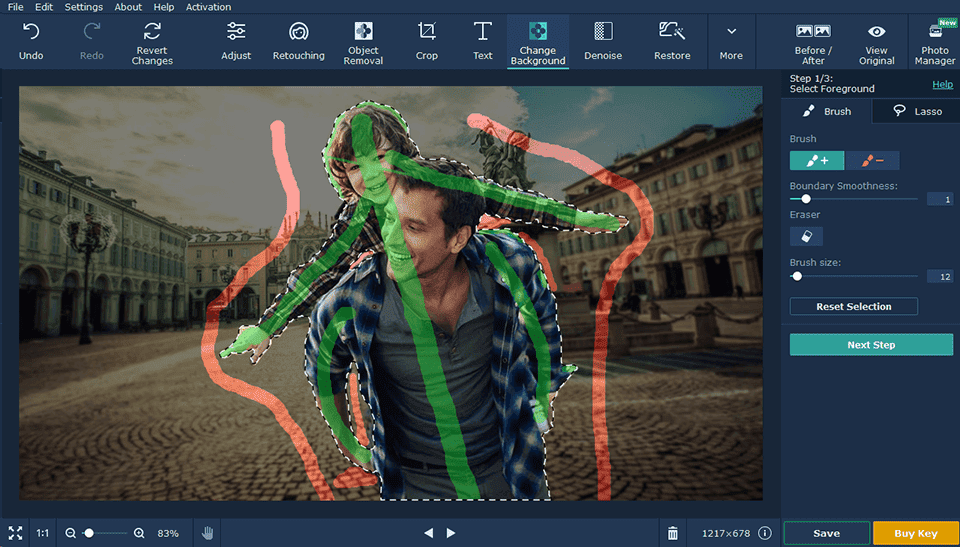960x547 pixels.
Task: Click the Reset Selection button
Action: click(853, 306)
